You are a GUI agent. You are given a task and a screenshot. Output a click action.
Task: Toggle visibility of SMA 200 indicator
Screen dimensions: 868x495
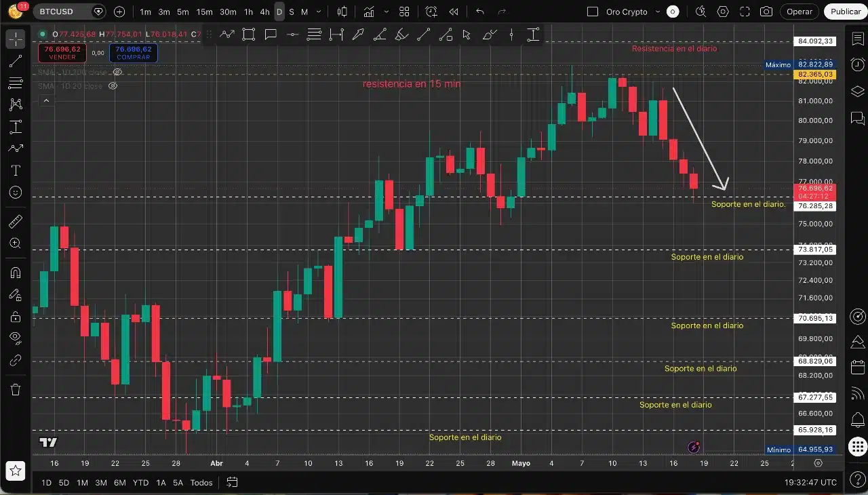click(117, 72)
